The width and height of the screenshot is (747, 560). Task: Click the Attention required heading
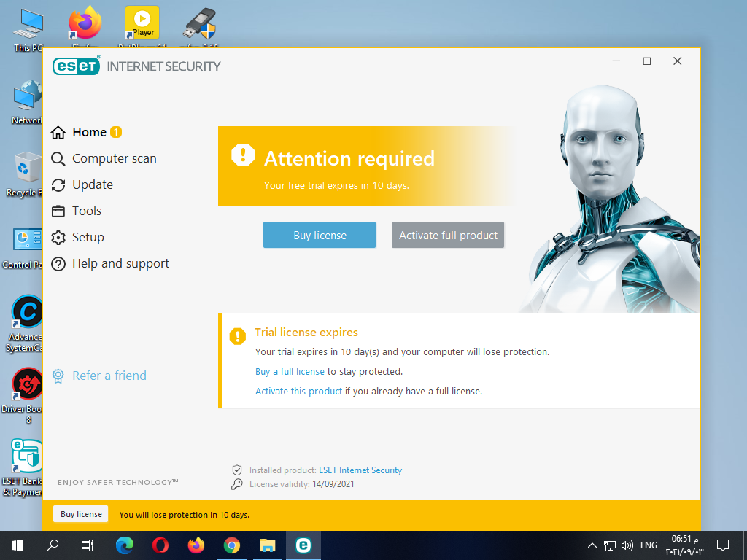click(349, 158)
